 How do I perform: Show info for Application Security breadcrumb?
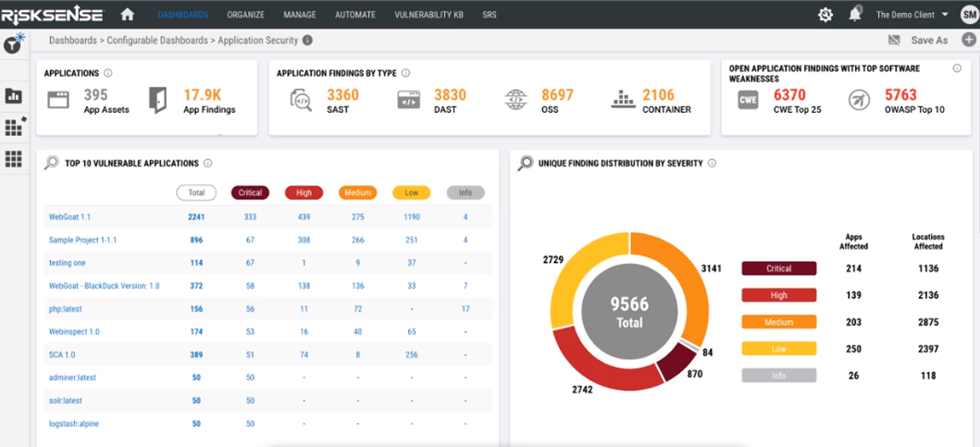coord(307,40)
